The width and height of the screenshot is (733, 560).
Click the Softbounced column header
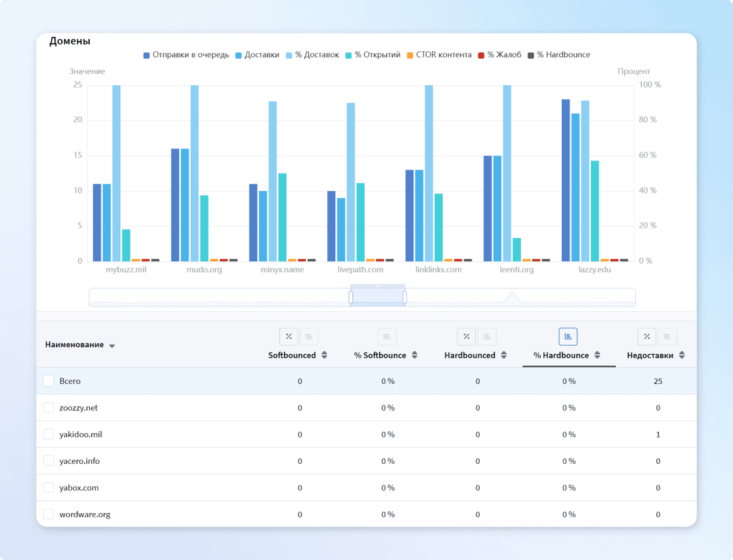pos(292,355)
